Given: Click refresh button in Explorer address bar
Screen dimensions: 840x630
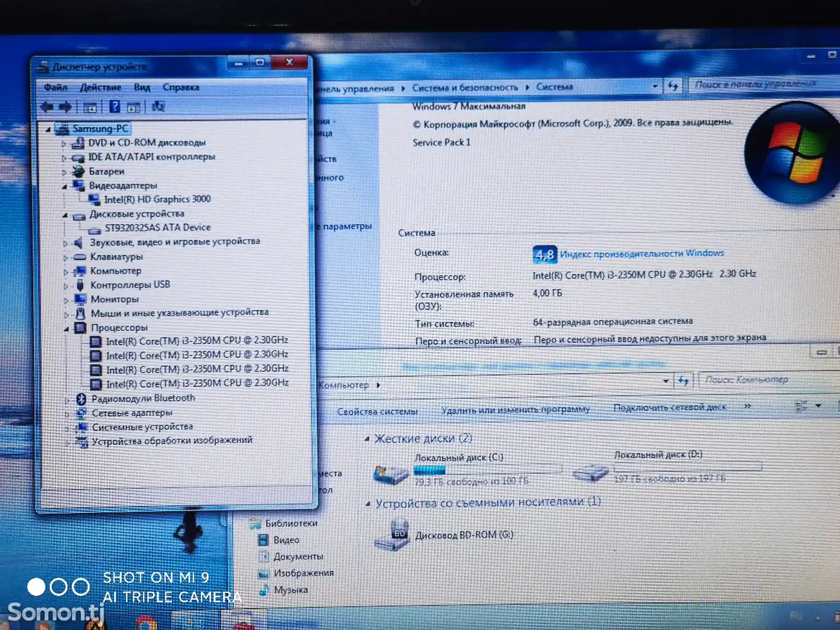Looking at the screenshot, I should 683,380.
